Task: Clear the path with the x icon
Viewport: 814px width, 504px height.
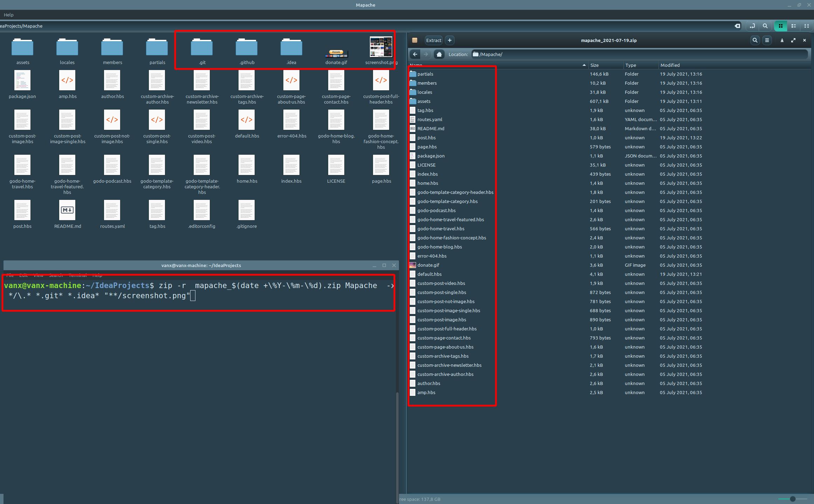Action: pos(738,26)
